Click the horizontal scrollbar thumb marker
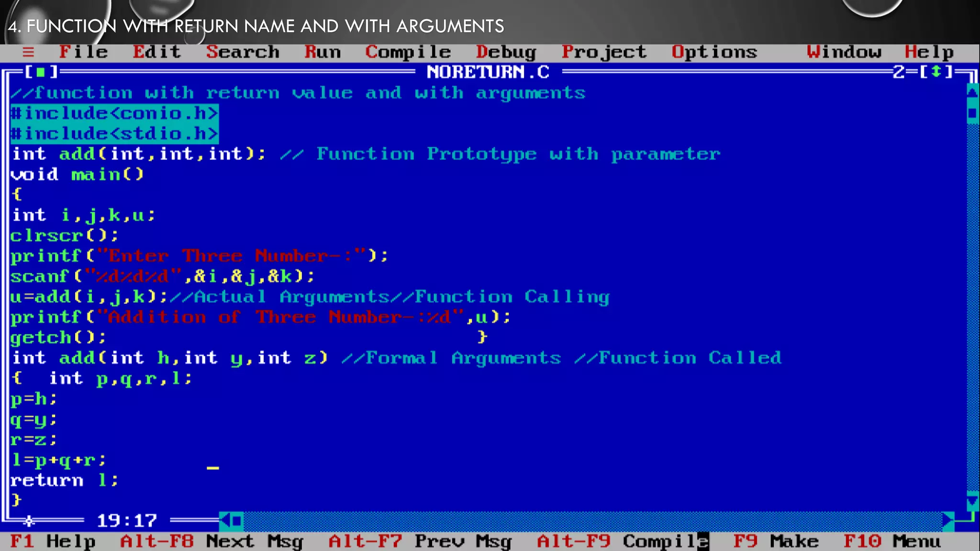980x551 pixels. (237, 520)
